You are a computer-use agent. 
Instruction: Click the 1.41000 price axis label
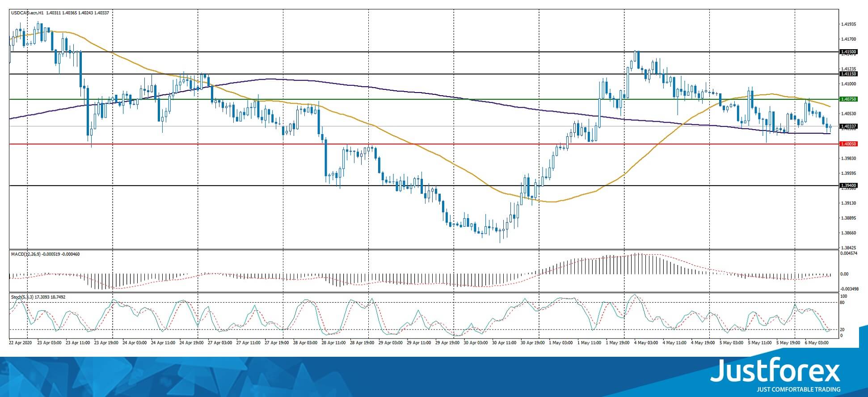tap(848, 84)
